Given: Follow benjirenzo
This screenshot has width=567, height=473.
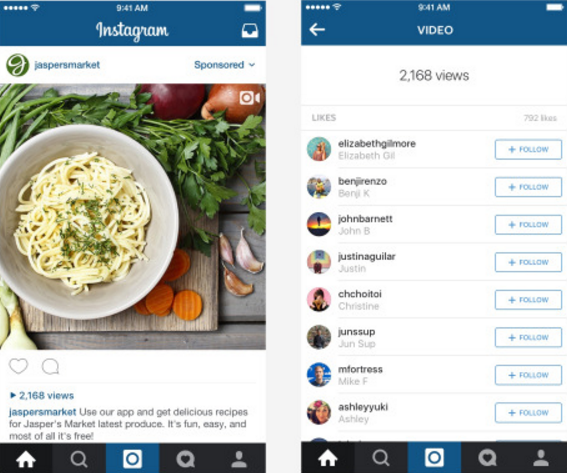Looking at the screenshot, I should [x=528, y=187].
